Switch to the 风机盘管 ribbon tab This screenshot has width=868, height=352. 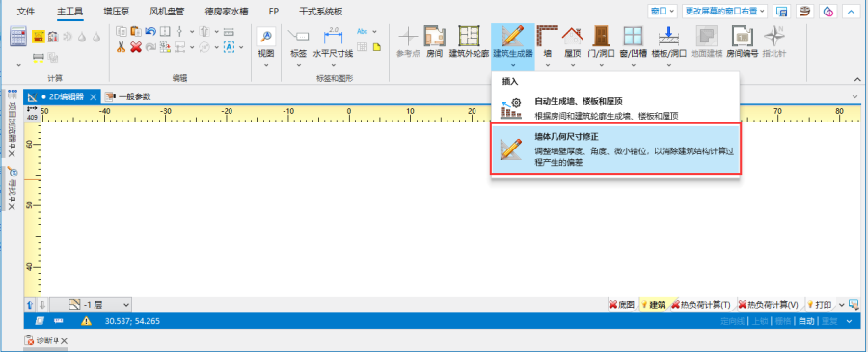[167, 11]
